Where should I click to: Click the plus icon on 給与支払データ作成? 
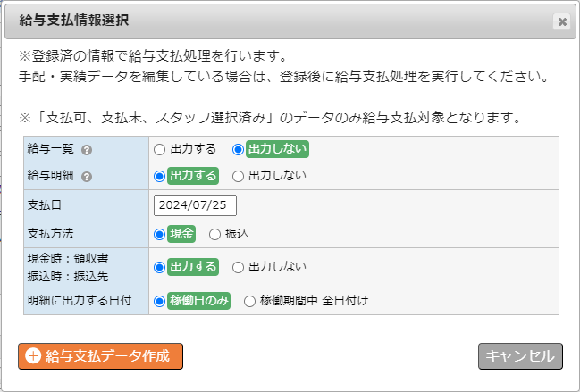pyautogui.click(x=33, y=356)
